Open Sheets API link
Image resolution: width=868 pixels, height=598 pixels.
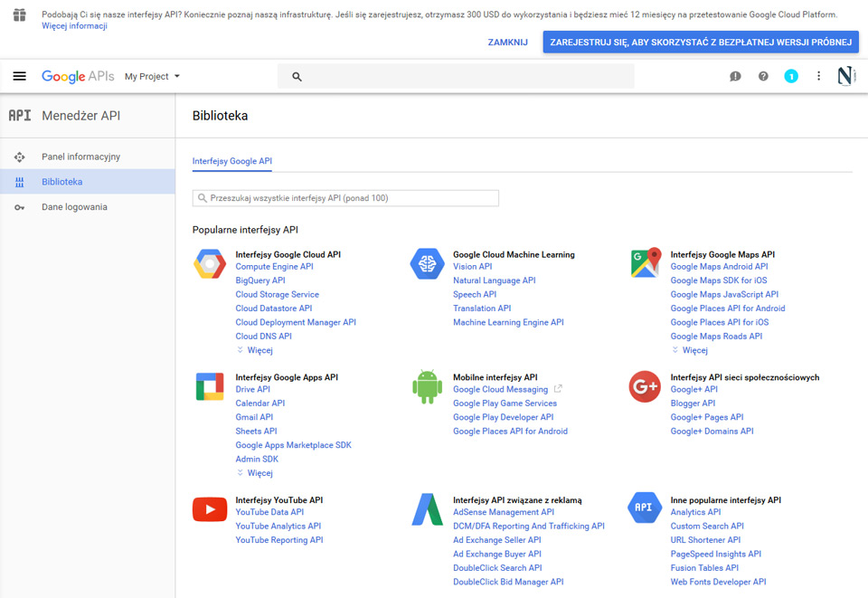pos(256,432)
